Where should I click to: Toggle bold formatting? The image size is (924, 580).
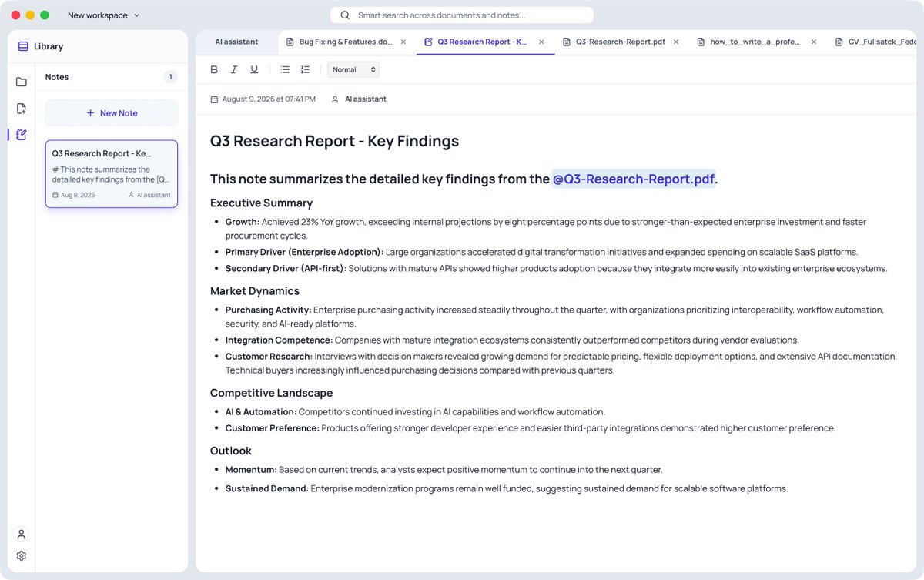click(x=214, y=69)
